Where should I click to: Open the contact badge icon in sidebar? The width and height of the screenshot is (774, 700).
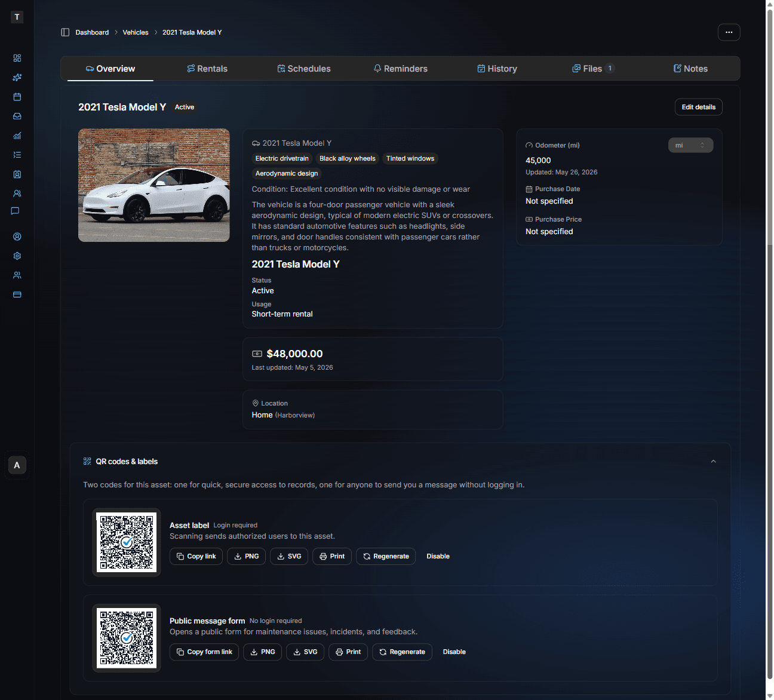point(17,174)
